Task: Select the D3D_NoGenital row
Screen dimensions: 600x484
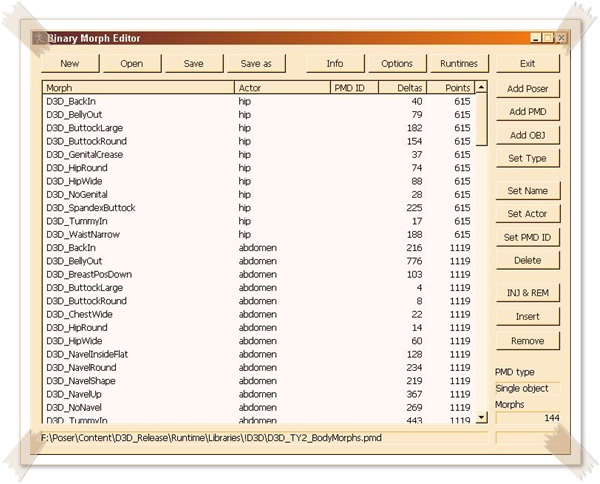Action: (x=259, y=194)
